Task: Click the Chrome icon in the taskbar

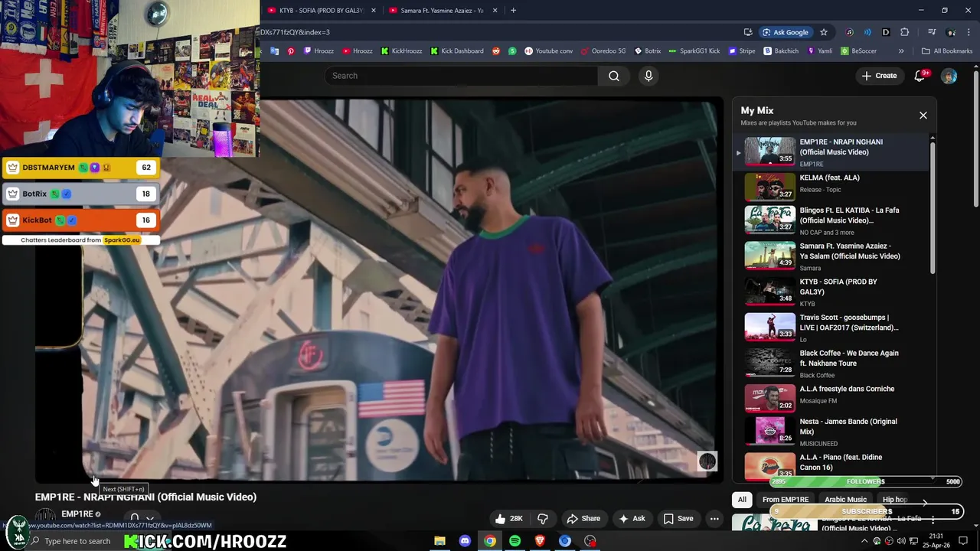Action: [x=490, y=540]
